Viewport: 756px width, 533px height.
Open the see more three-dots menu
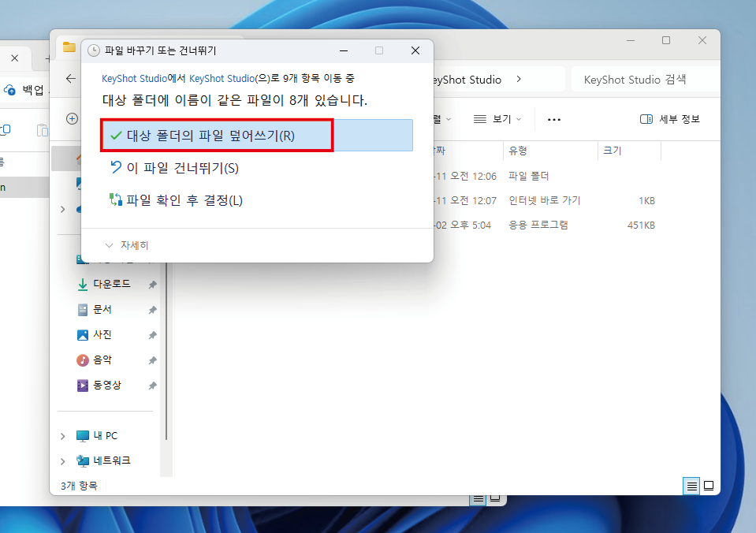(x=554, y=119)
